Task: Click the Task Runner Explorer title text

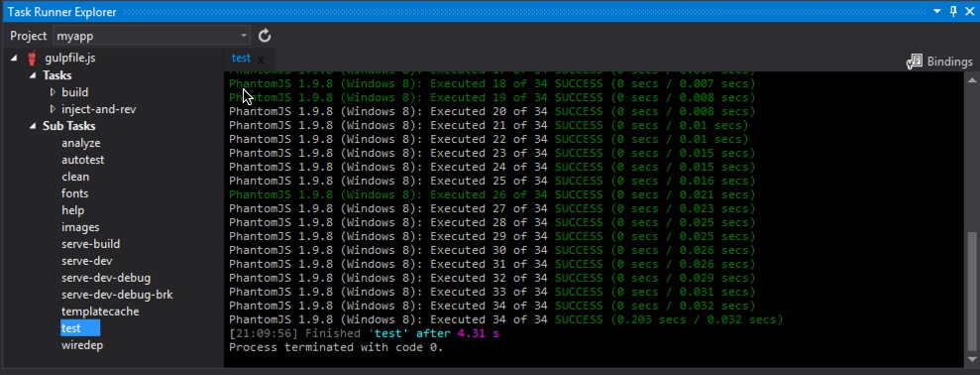Action: [61, 11]
